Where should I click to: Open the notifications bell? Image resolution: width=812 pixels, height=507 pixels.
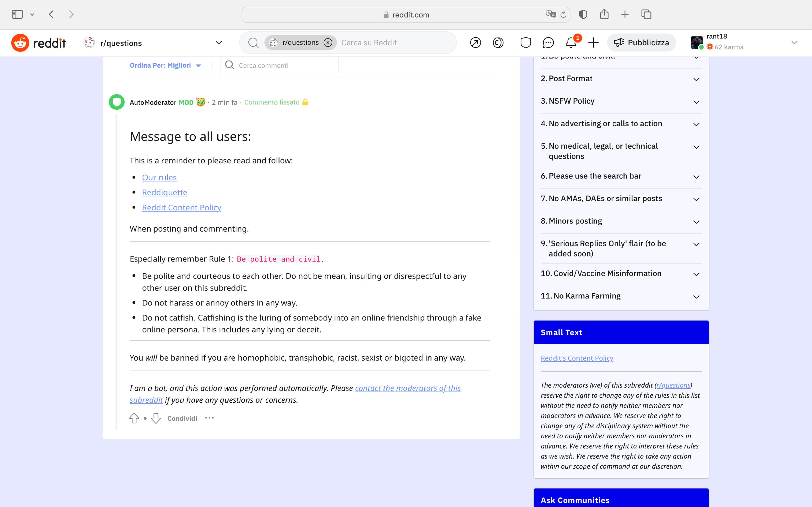click(x=571, y=43)
